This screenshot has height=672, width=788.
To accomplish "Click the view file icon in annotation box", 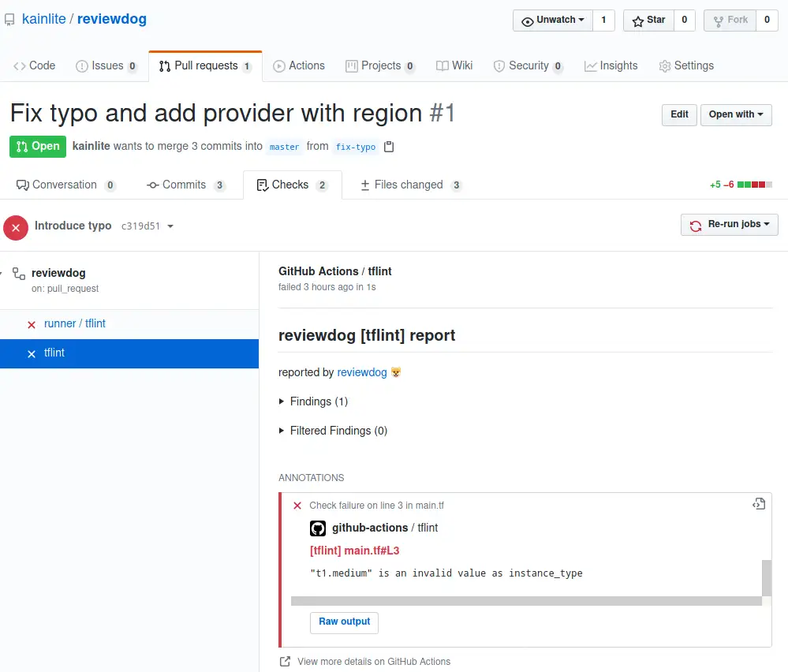I will [759, 504].
